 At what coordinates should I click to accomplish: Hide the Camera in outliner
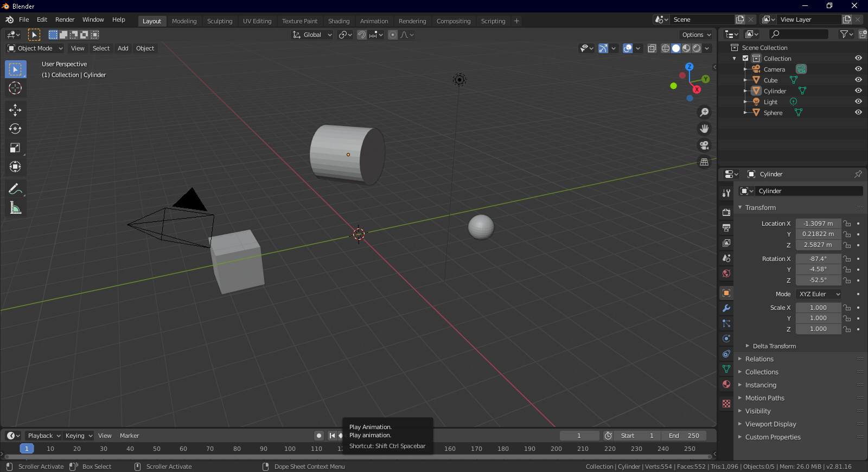point(858,69)
